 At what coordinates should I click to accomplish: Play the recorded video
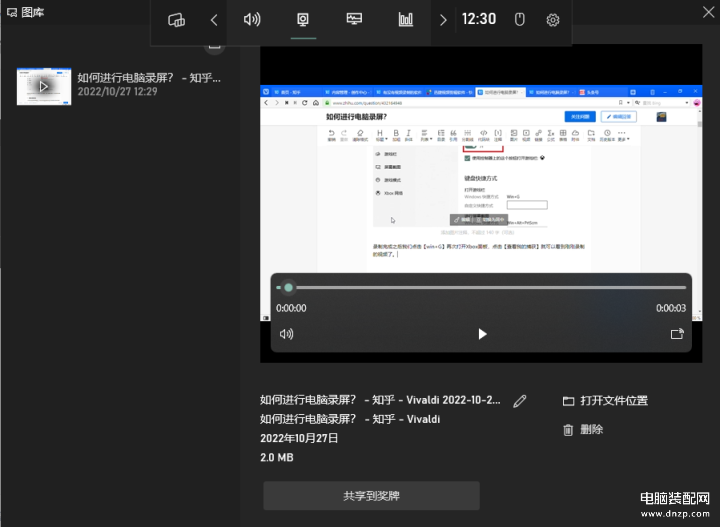pos(482,334)
